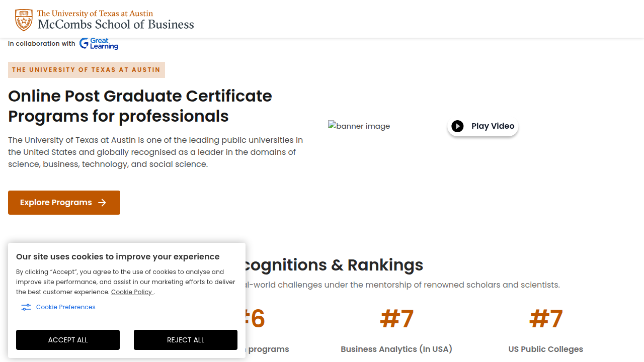Image resolution: width=644 pixels, height=362 pixels.
Task: Click the Explore Programs button
Action: (64, 203)
